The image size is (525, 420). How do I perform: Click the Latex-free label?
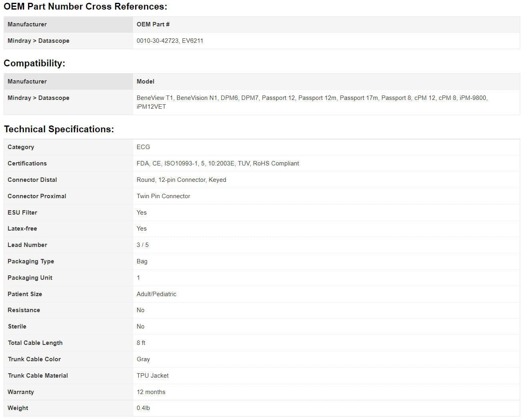point(22,229)
